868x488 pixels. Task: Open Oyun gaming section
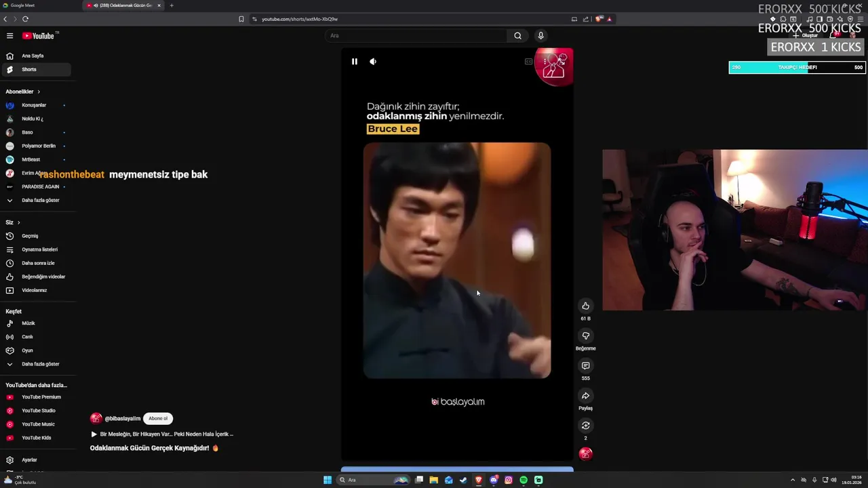point(35,350)
